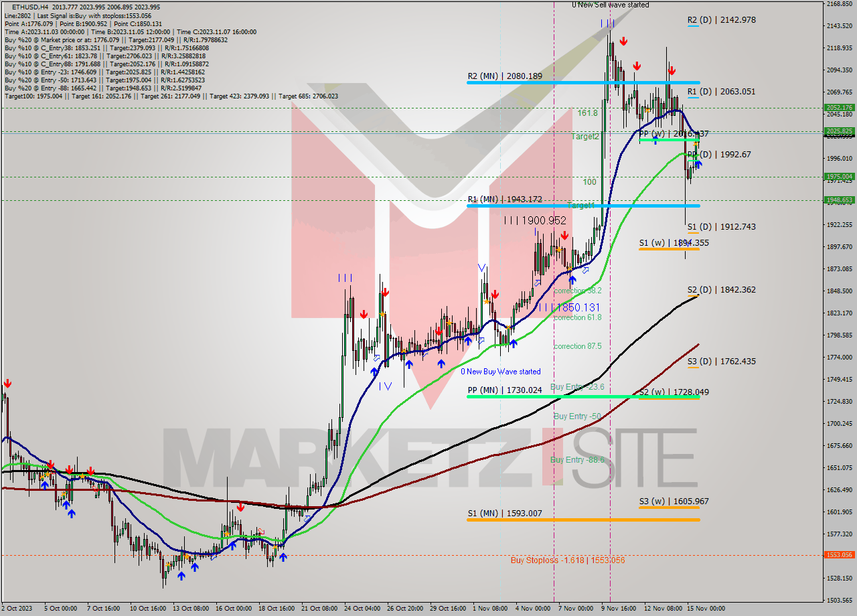The image size is (857, 616).
Task: Click the C_Entry61: 1823.78 line
Action: click(106, 56)
